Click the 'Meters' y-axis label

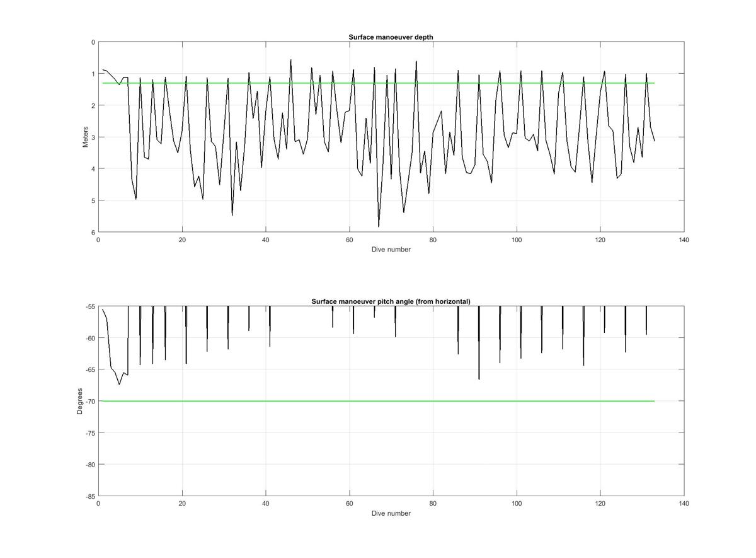[x=86, y=137]
